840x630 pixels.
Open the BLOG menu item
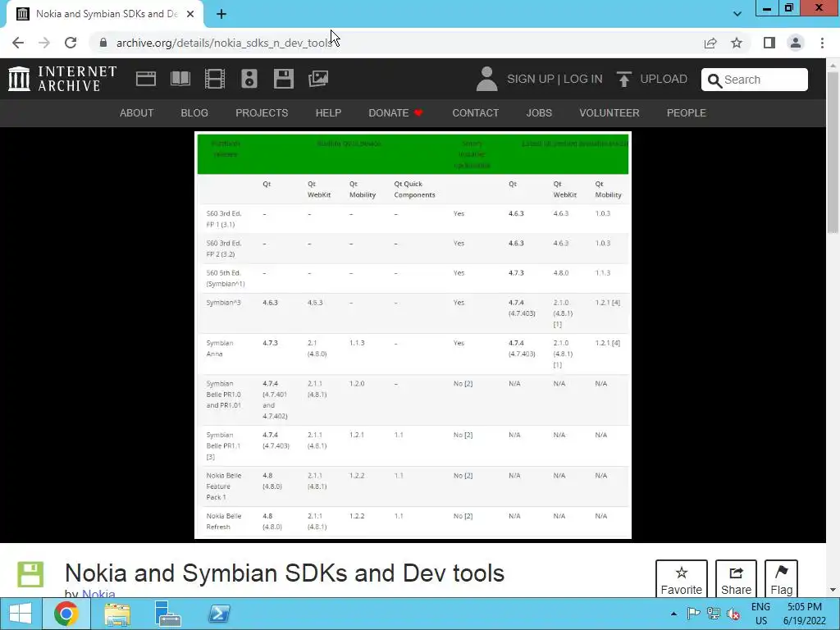(194, 113)
